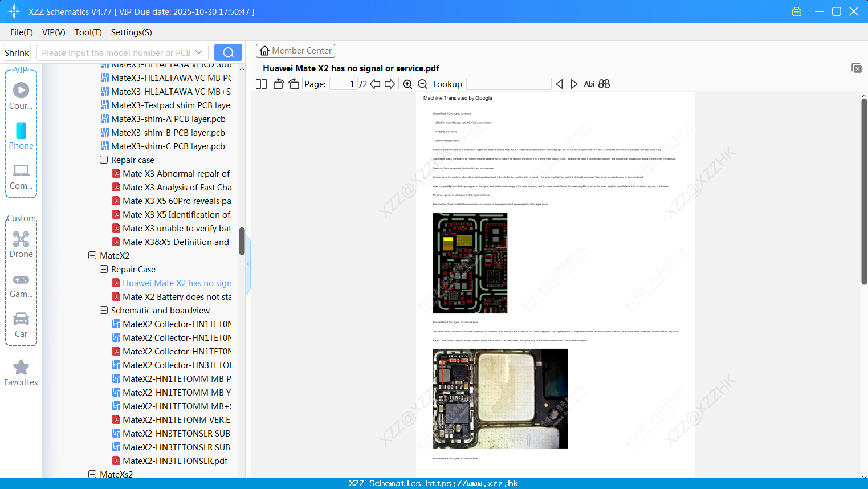Open MateX2-HN3TETONSLR.pdf
Screen dimensions: 868x489
[x=170, y=461]
